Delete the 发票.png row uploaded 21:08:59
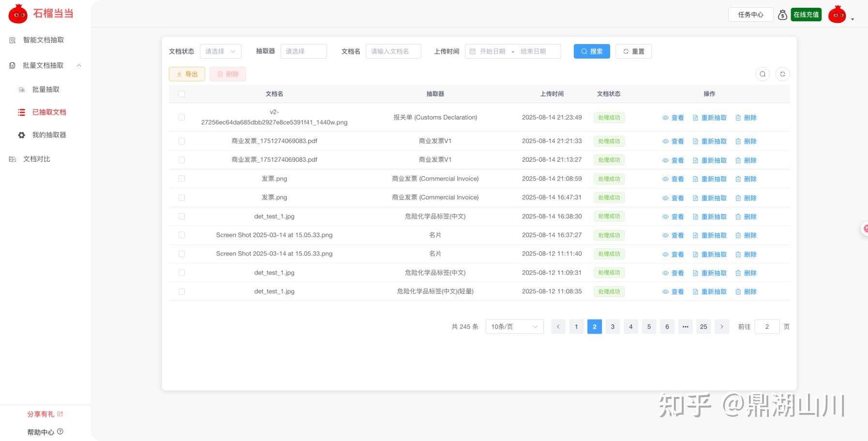This screenshot has width=868, height=441. pyautogui.click(x=746, y=179)
